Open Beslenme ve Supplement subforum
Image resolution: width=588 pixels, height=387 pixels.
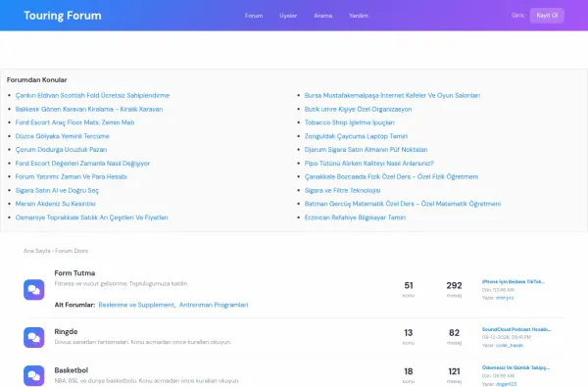(137, 305)
